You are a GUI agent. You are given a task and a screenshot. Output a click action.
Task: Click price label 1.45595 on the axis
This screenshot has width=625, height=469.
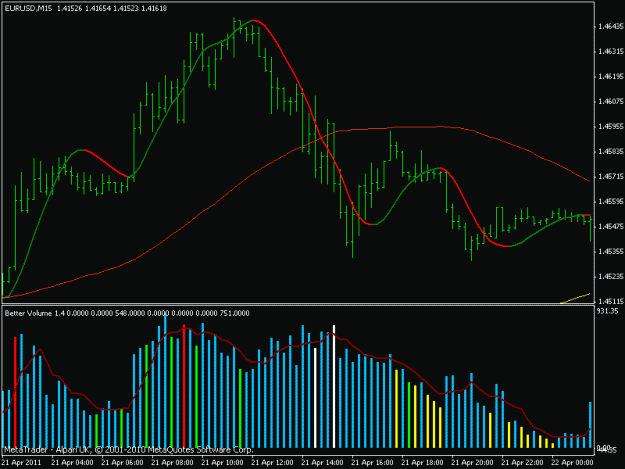(611, 202)
